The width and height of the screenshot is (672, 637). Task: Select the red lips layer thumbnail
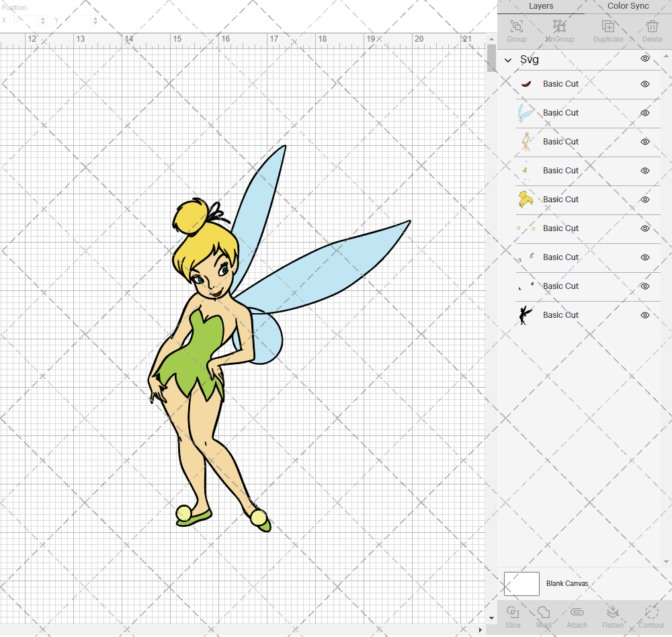(x=526, y=84)
